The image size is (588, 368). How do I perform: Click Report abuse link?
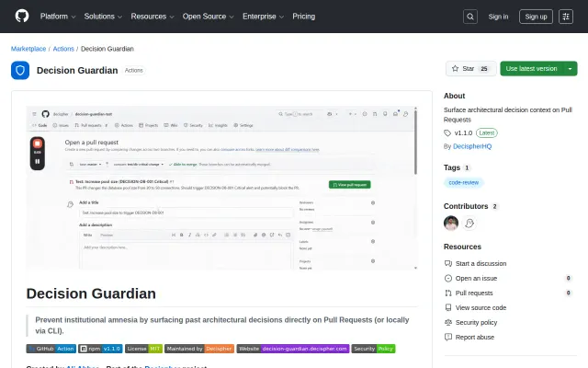475,337
